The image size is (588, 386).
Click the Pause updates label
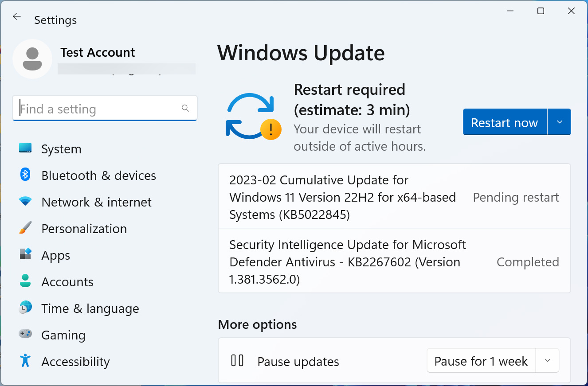coord(298,362)
